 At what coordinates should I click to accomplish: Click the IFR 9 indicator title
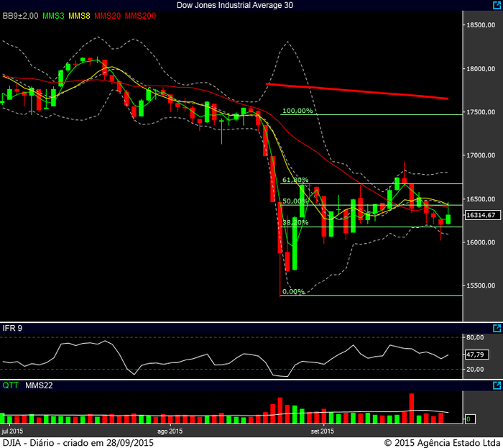tap(12, 328)
